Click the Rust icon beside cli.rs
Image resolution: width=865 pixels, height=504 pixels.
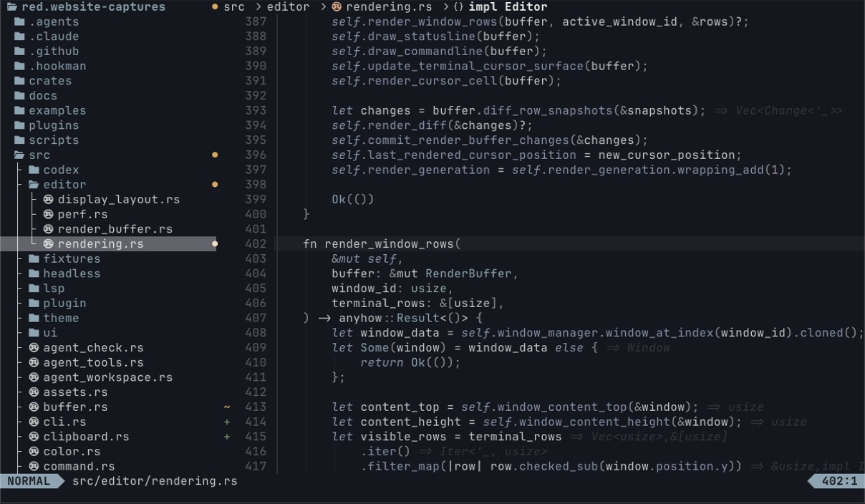[34, 422]
